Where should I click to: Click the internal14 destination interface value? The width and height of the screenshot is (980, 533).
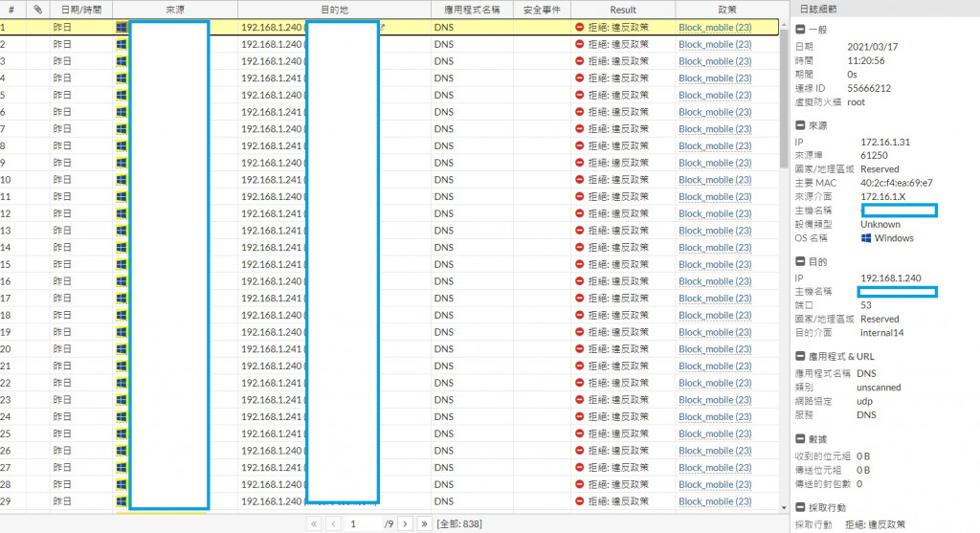881,332
